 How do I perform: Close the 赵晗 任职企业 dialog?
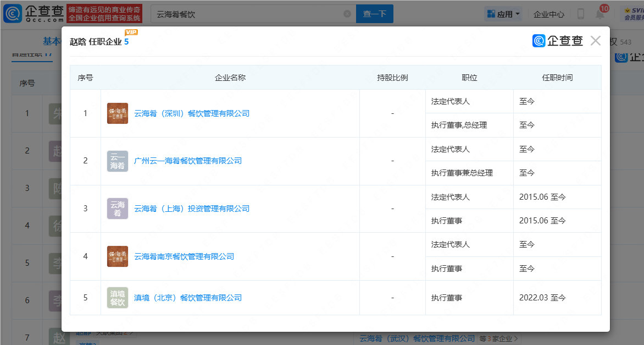pyautogui.click(x=596, y=41)
